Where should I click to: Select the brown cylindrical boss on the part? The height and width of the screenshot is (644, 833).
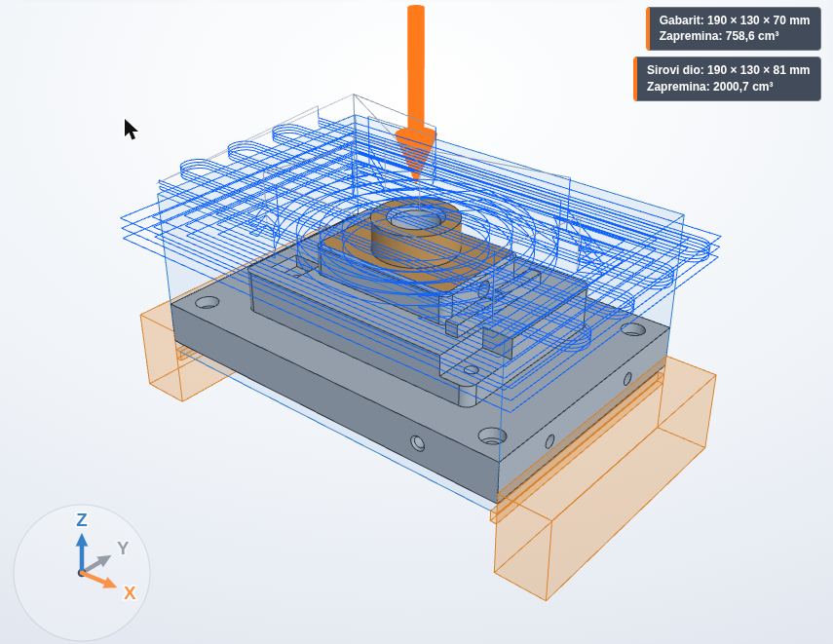pos(415,234)
